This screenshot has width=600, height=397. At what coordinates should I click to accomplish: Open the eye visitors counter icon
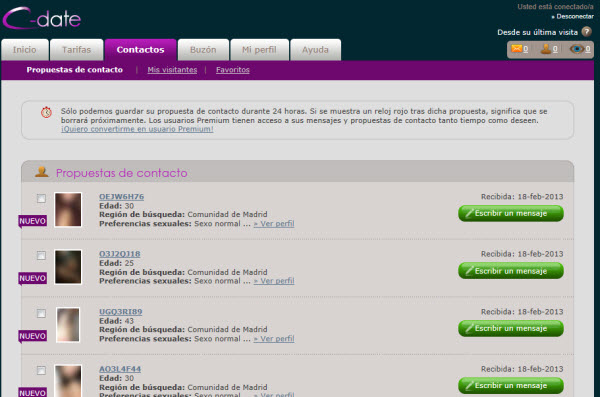coord(576,49)
